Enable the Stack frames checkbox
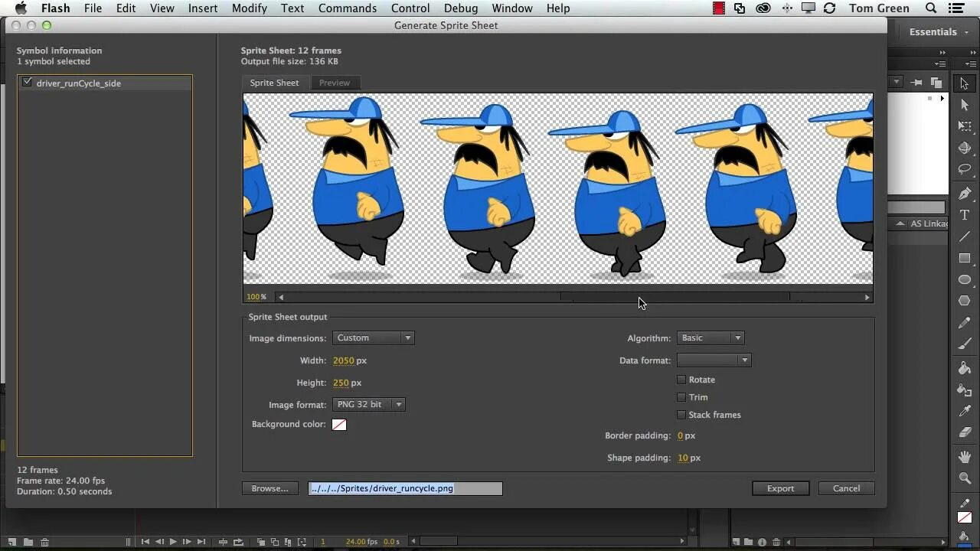The image size is (980, 551). click(x=681, y=415)
